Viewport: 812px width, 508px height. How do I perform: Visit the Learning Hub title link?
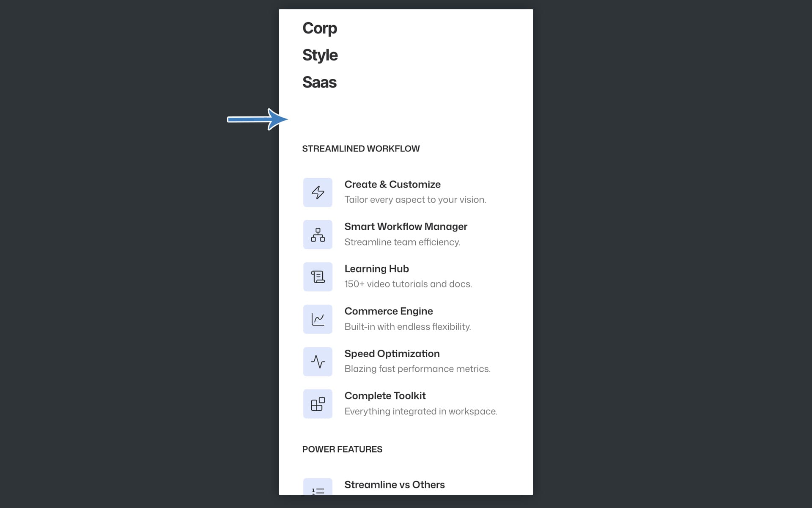point(376,269)
